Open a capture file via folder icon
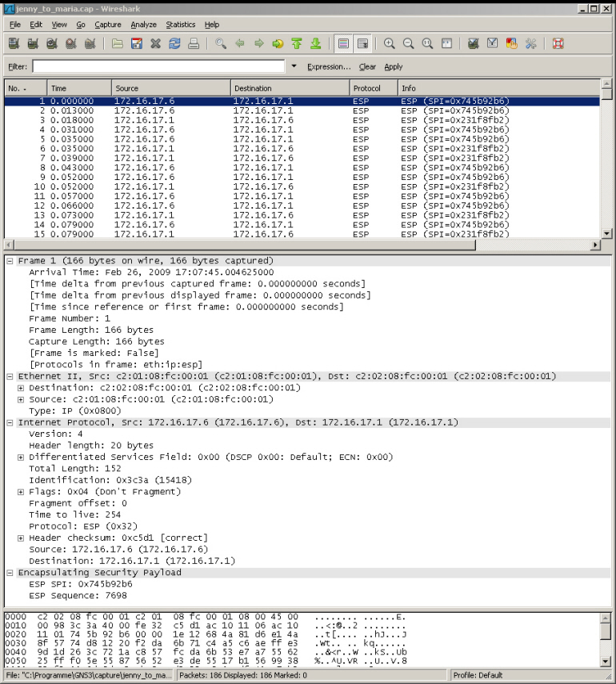This screenshot has height=684, width=616. point(117,43)
